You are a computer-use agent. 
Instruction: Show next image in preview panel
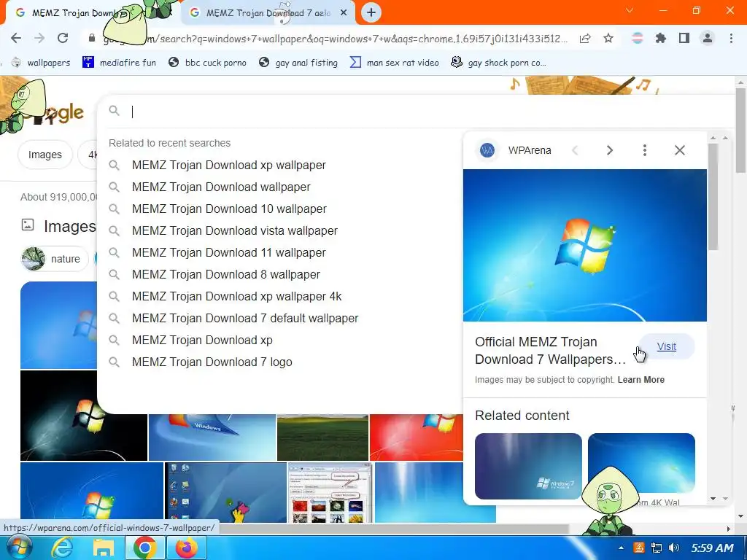[x=609, y=150]
